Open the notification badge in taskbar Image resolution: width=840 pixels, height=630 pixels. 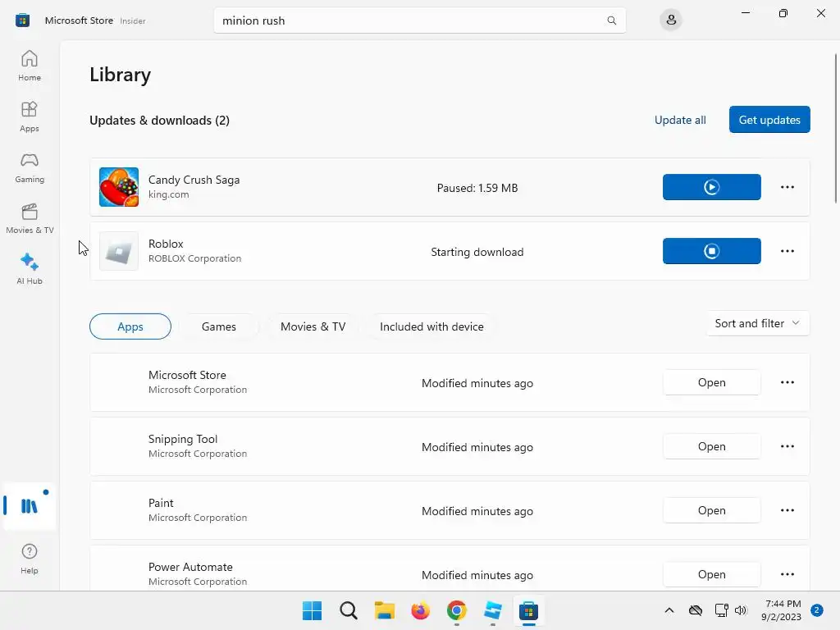point(817,609)
